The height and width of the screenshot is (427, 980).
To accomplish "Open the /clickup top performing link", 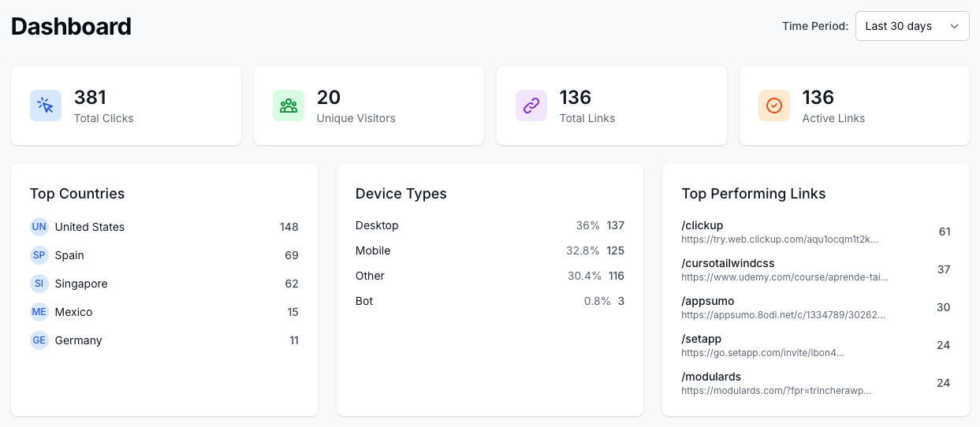I will (x=702, y=225).
